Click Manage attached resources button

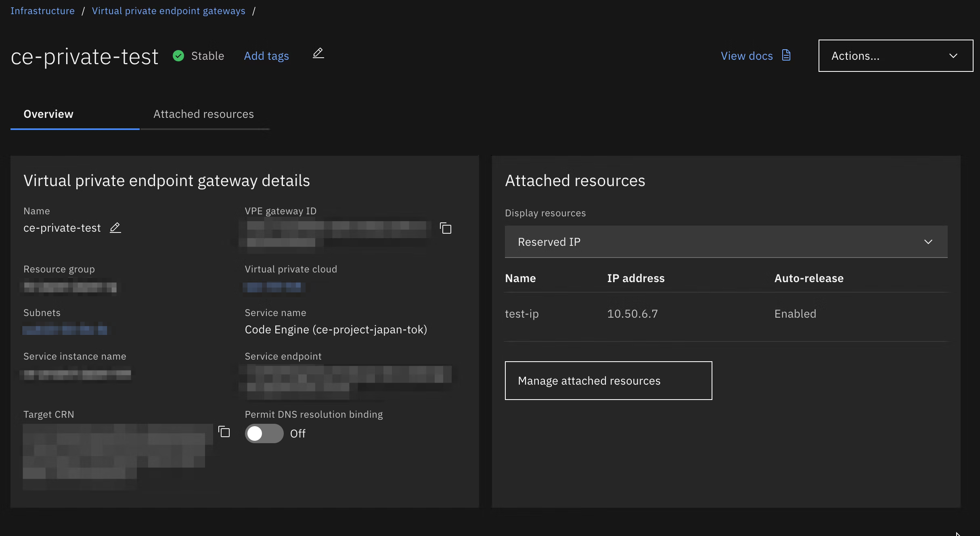tap(608, 380)
